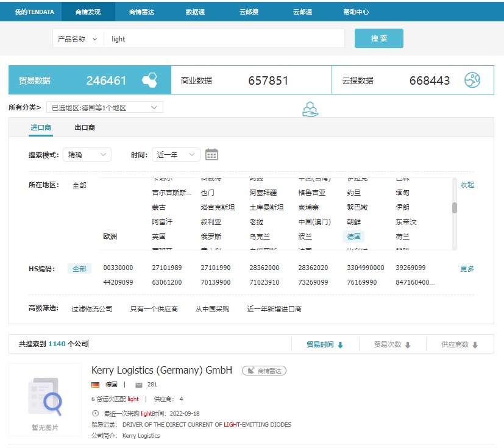Screen dimensions: 504x448
Task: Toggle 从中国采购 filter
Action: coord(212,309)
